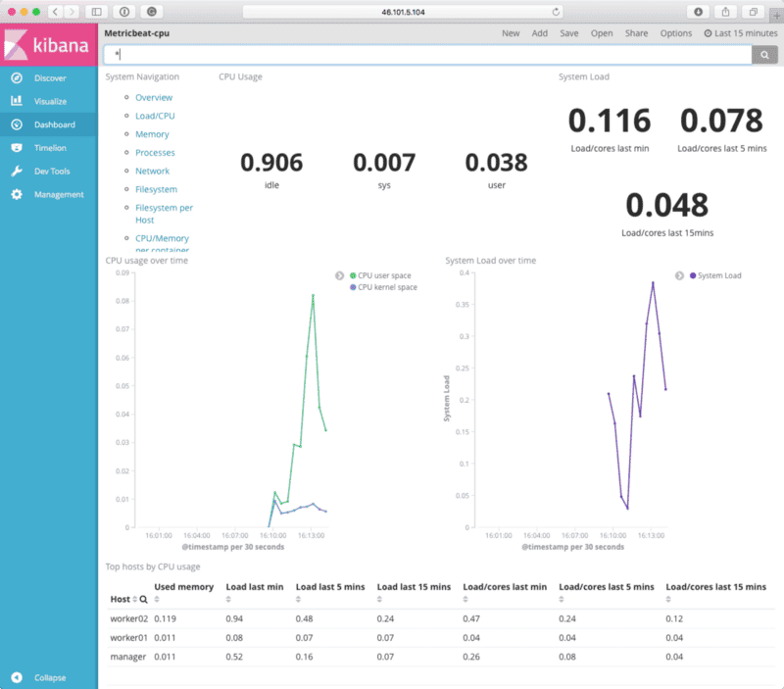Expand the CPU usage chart legend chevron
The height and width of the screenshot is (689, 784).
point(338,275)
